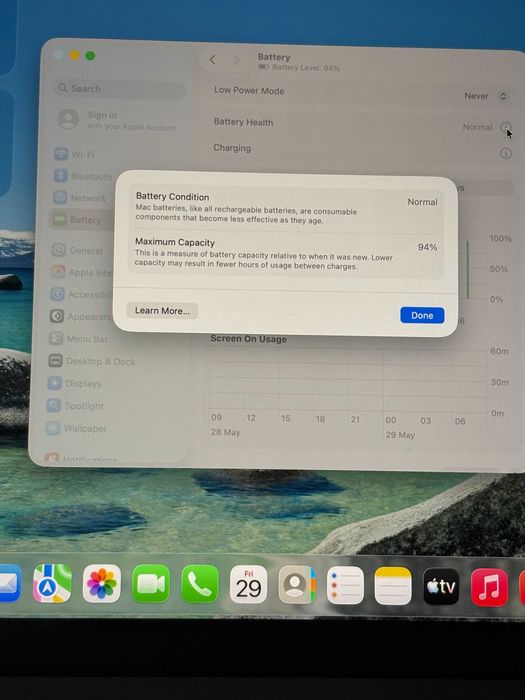Click the 29 May chart label
Viewport: 525px width, 700px height.
point(400,435)
